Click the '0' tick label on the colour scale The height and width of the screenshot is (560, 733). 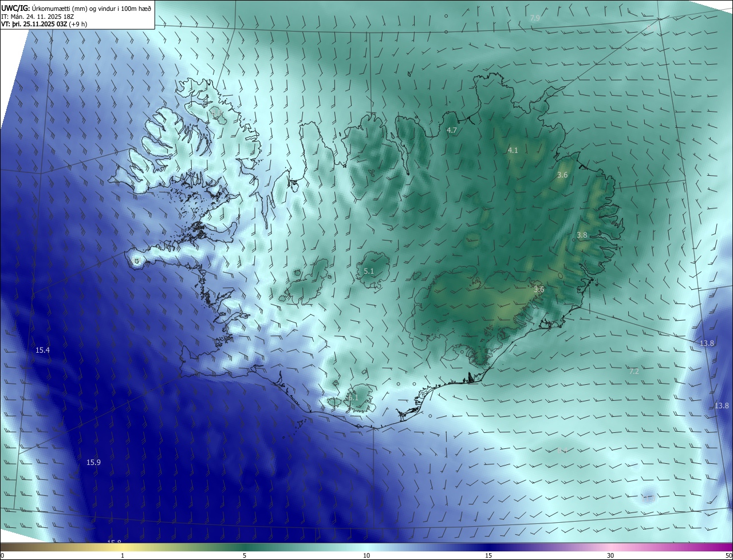coord(2,555)
